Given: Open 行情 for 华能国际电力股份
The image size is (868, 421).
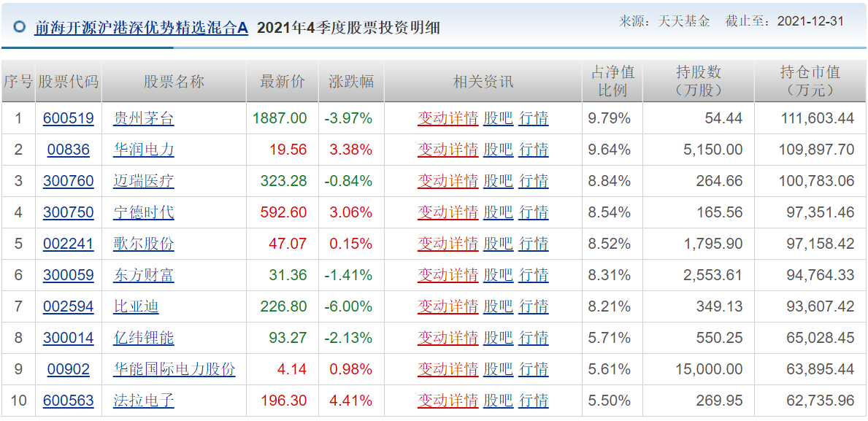Looking at the screenshot, I should (x=534, y=369).
